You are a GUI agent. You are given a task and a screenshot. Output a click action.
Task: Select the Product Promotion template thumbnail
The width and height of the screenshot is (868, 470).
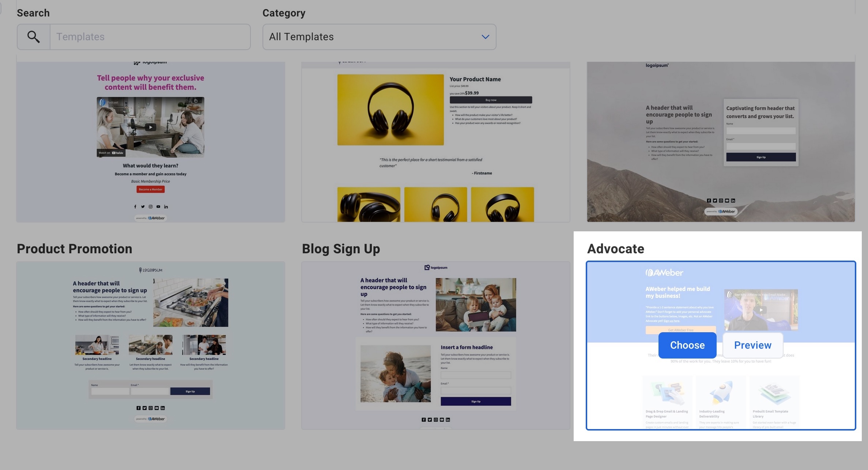pos(150,345)
